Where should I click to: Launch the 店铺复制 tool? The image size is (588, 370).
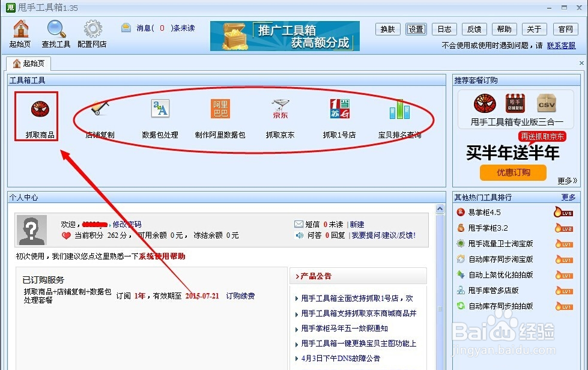(x=100, y=118)
